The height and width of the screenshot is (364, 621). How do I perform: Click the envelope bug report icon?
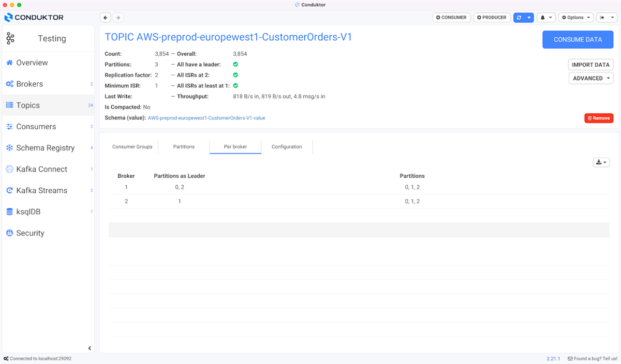[x=570, y=358]
